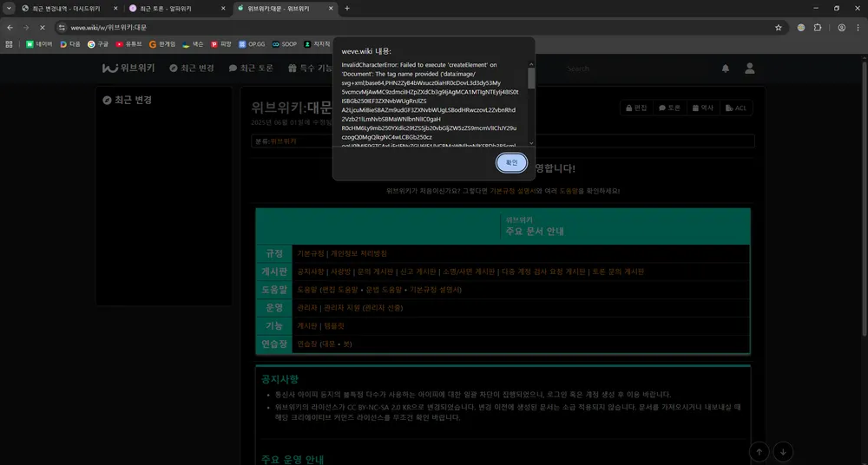This screenshot has height=465, width=868.
Task: Open the 치지직 bookmark
Action: tap(317, 43)
